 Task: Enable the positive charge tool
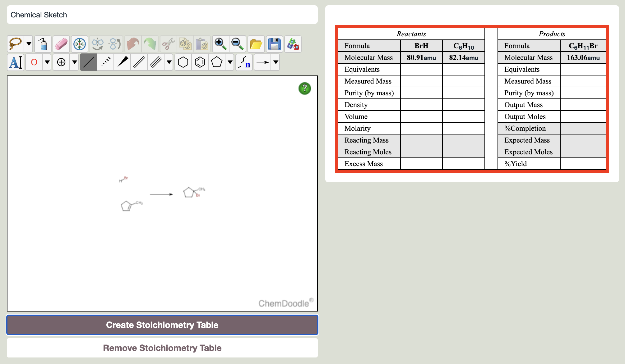pos(61,62)
